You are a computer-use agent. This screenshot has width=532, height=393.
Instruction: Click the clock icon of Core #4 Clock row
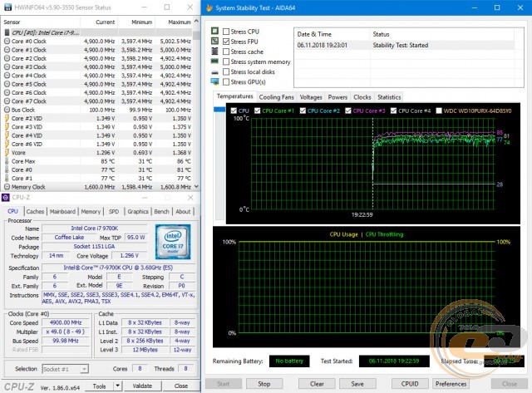click(x=7, y=76)
